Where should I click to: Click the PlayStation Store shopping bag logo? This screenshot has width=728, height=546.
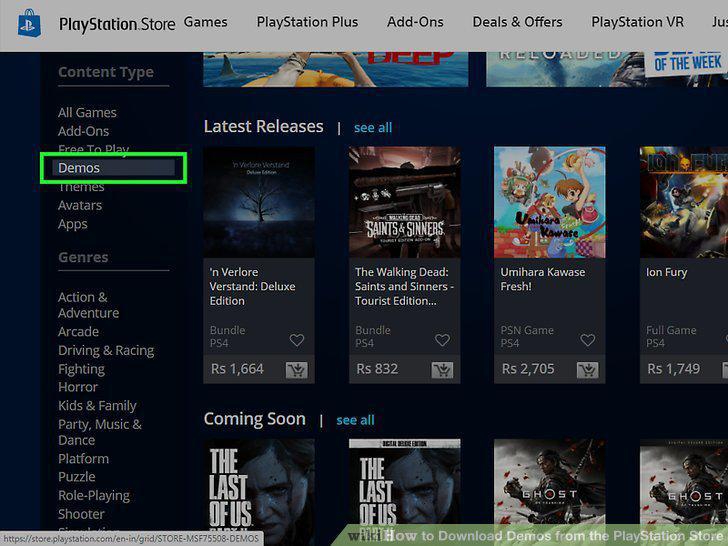click(29, 23)
